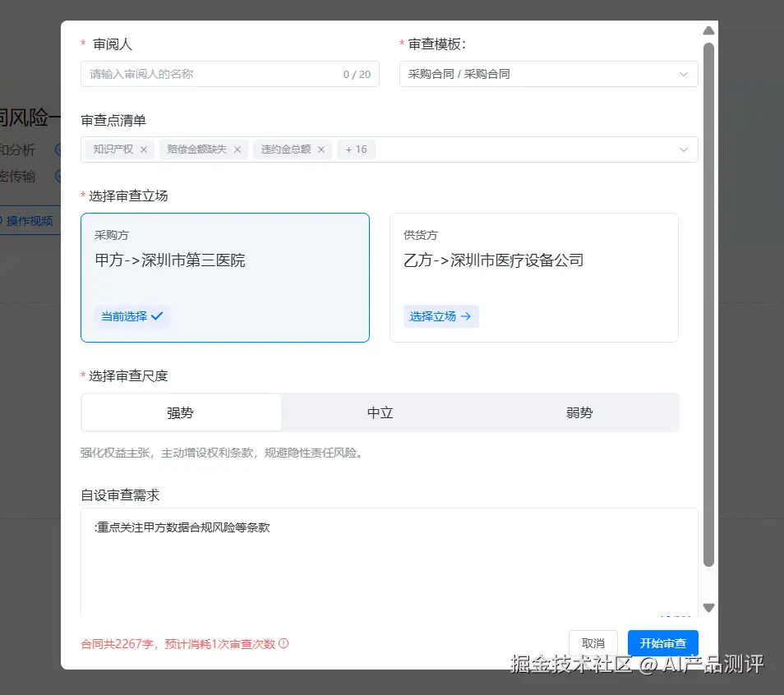This screenshot has height=695, width=784.
Task: Remove the 赔偿金额缺失 tag
Action: [238, 150]
